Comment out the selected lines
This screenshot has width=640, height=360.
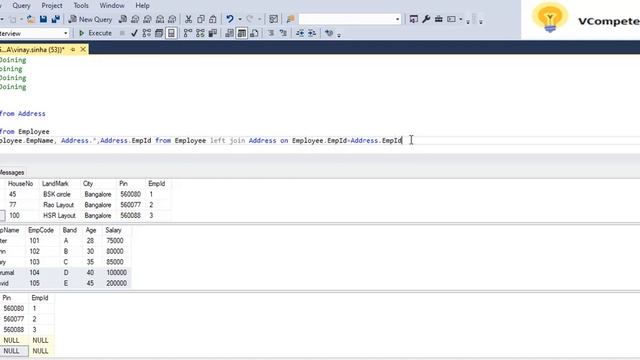pos(271,33)
